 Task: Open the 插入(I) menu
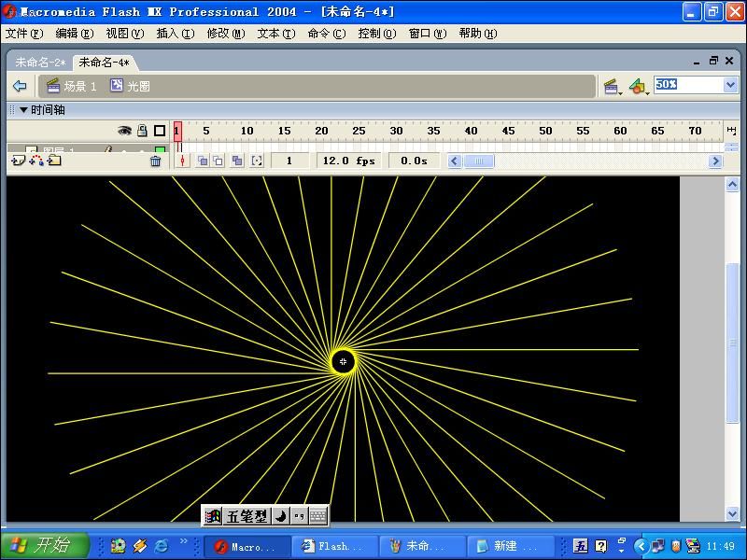click(x=176, y=34)
